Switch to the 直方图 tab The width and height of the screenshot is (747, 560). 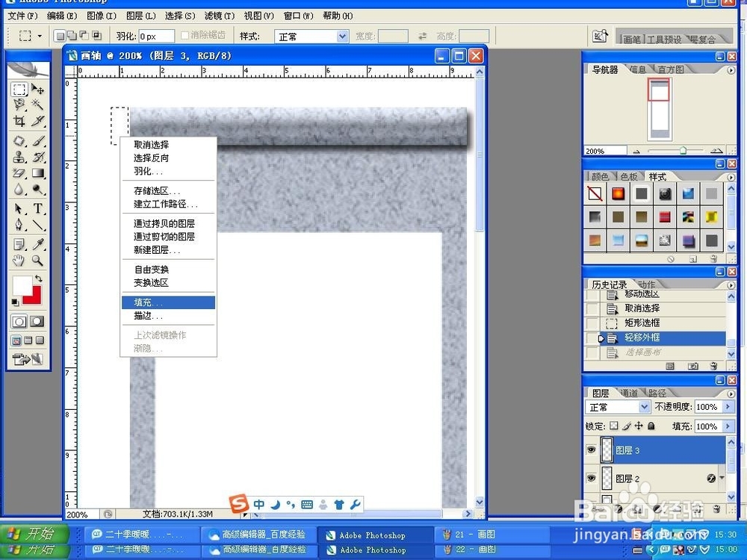(671, 69)
